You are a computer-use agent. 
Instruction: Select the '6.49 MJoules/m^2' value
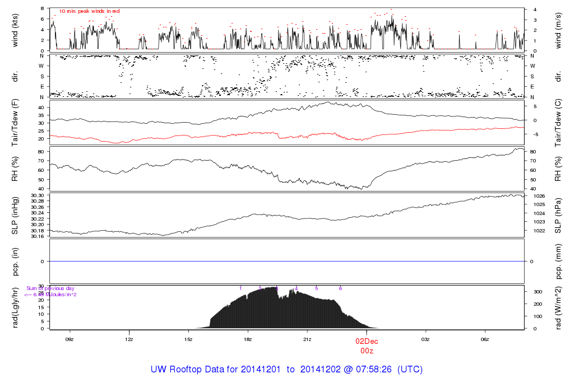pyautogui.click(x=55, y=295)
